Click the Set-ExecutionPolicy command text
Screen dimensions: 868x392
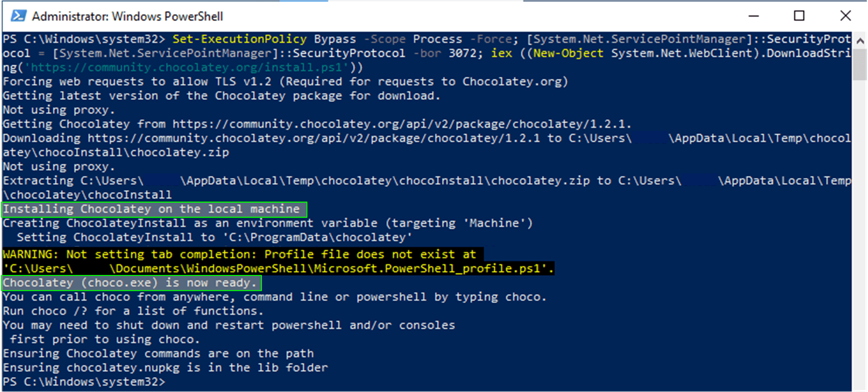click(x=240, y=39)
